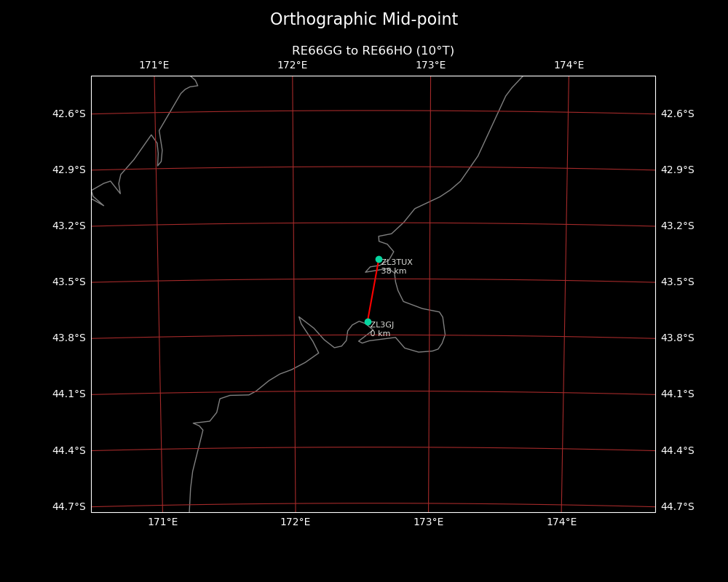Click the ZL3TUX callsign label
Image resolution: width=728 pixels, height=582 pixels.
(397, 262)
